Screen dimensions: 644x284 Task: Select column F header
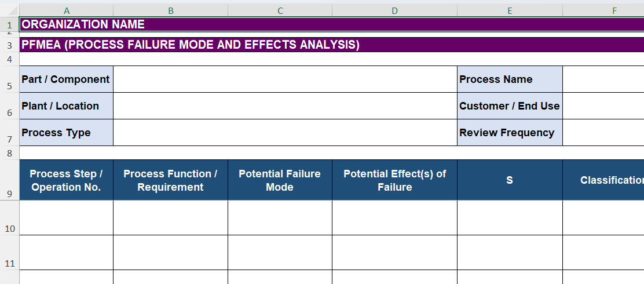(x=614, y=10)
